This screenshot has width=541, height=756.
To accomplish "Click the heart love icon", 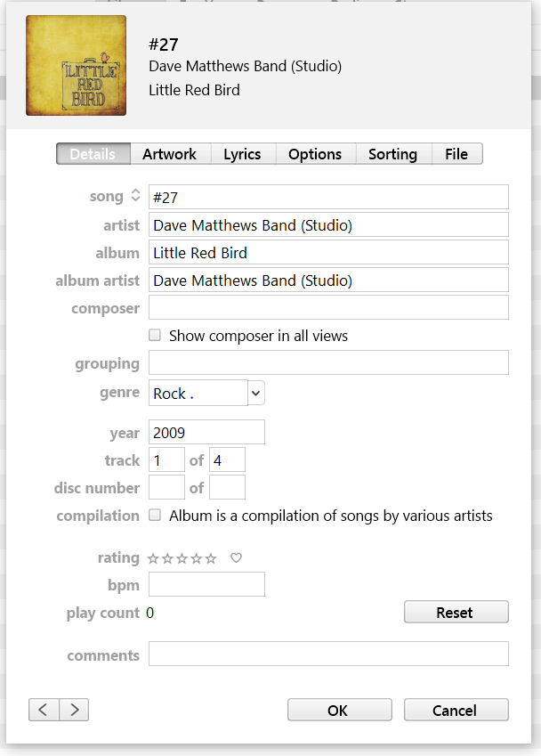I will 236,558.
